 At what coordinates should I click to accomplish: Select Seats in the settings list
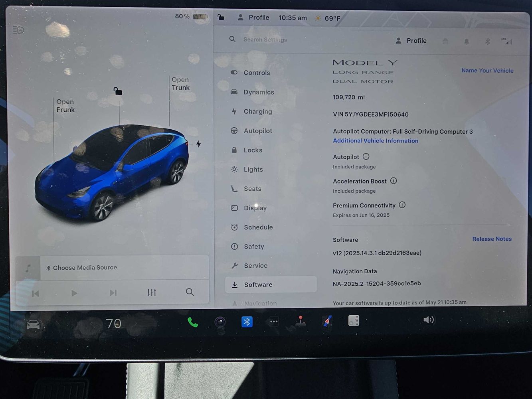(246, 189)
